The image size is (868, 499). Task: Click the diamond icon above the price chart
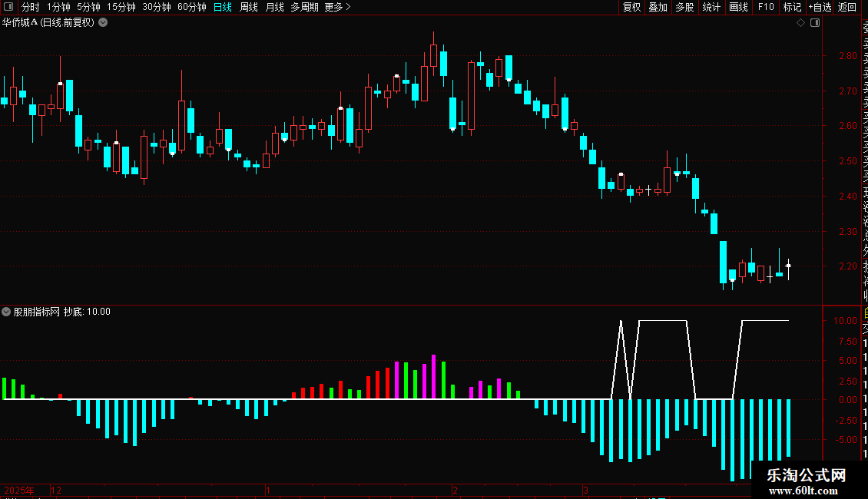(x=800, y=23)
